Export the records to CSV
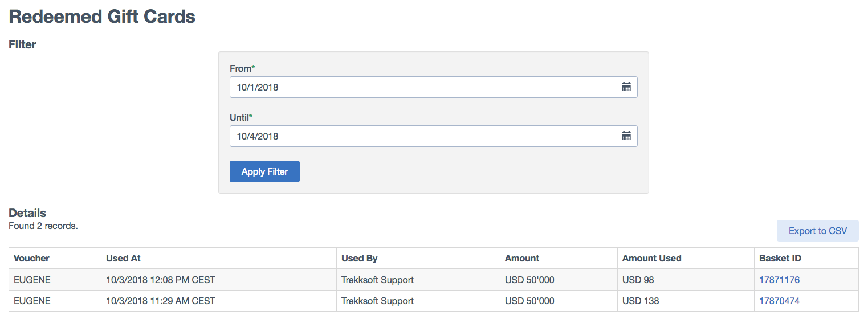This screenshot has height=319, width=868. [817, 231]
